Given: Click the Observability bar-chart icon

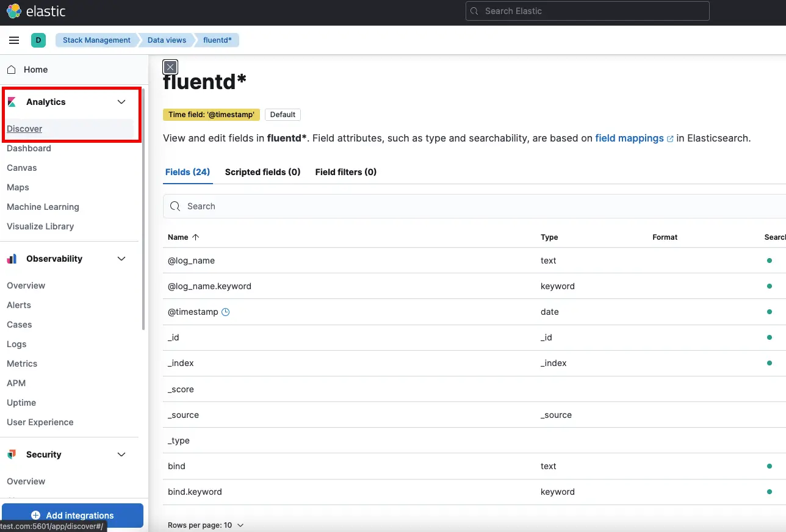Looking at the screenshot, I should tap(12, 258).
